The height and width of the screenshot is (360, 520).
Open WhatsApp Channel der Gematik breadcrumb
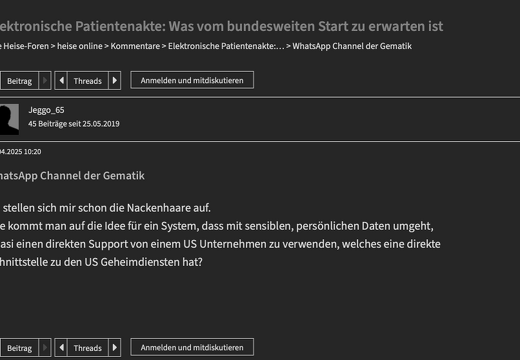352,46
